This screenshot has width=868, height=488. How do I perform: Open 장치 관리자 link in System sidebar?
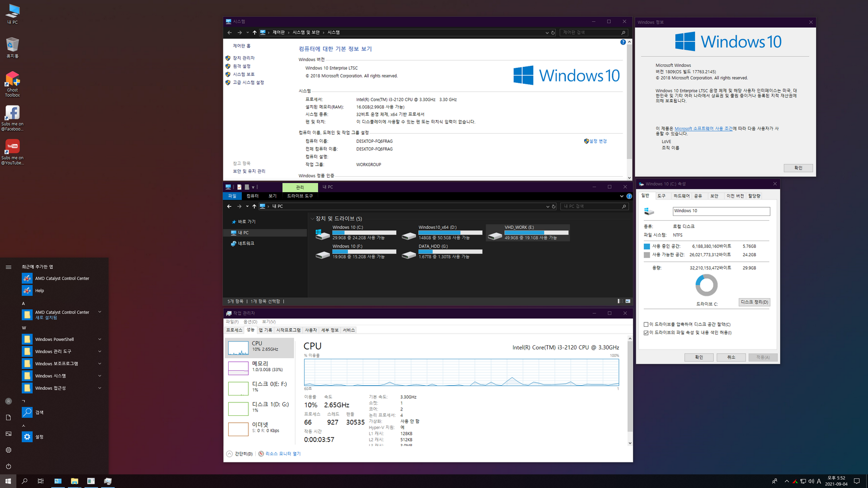[x=244, y=58]
